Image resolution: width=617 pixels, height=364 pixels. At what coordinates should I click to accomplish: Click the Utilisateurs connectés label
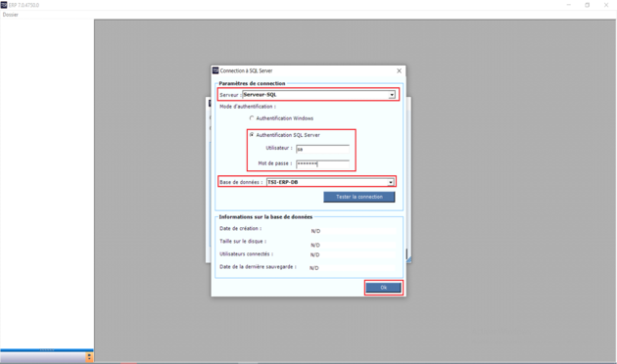pos(246,254)
